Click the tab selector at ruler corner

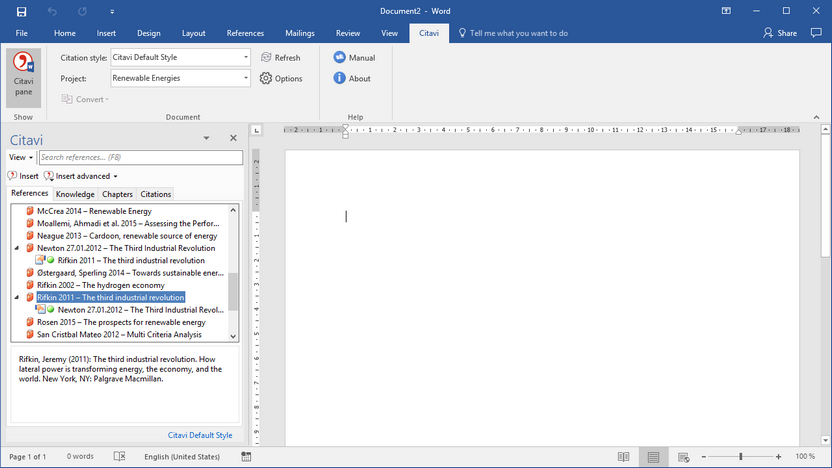click(x=256, y=130)
